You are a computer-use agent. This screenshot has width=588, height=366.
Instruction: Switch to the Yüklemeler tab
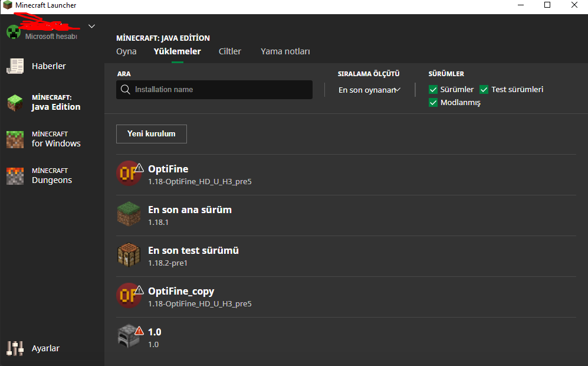178,51
